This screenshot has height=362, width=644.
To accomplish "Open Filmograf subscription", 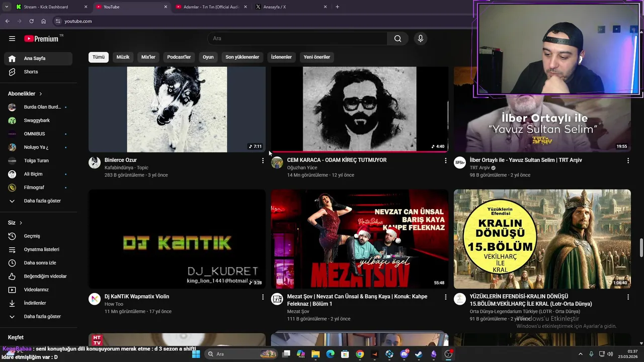I will point(38,188).
